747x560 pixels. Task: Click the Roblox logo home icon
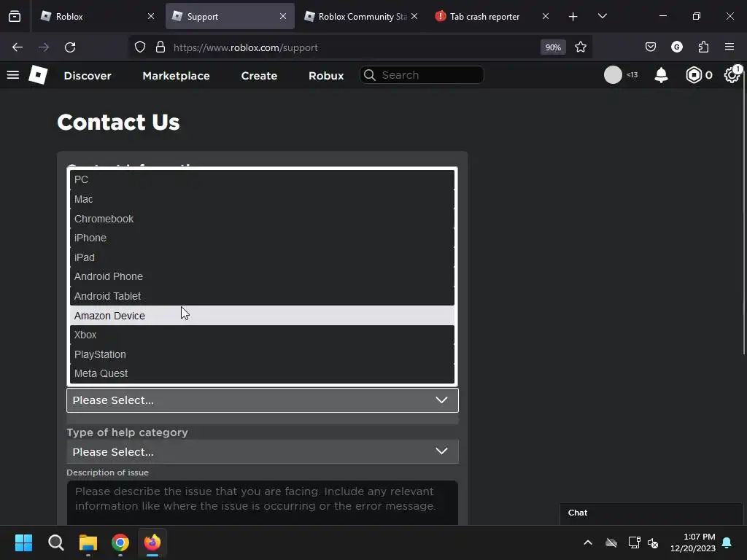pyautogui.click(x=38, y=75)
